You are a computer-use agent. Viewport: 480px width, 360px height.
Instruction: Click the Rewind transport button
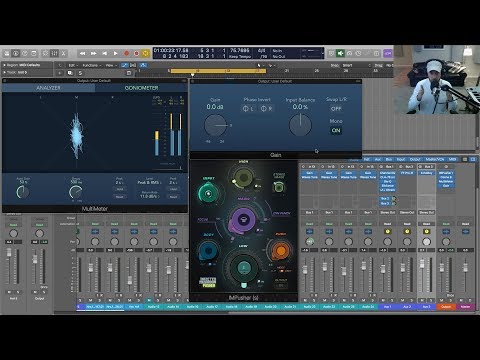pos(82,53)
